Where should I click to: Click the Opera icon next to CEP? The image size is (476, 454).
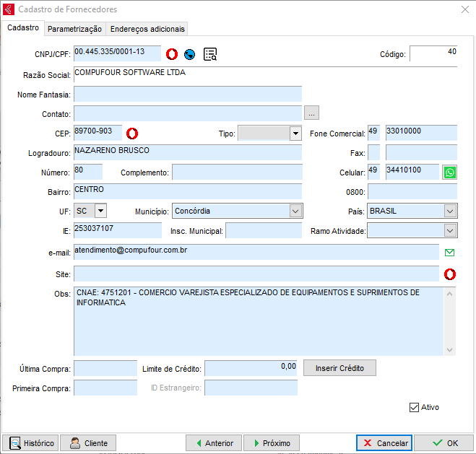(132, 133)
